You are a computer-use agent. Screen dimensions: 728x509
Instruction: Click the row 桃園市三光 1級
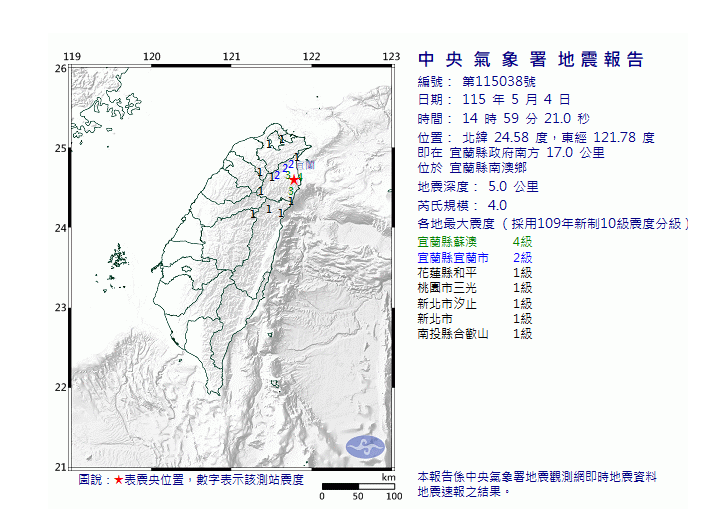point(474,288)
